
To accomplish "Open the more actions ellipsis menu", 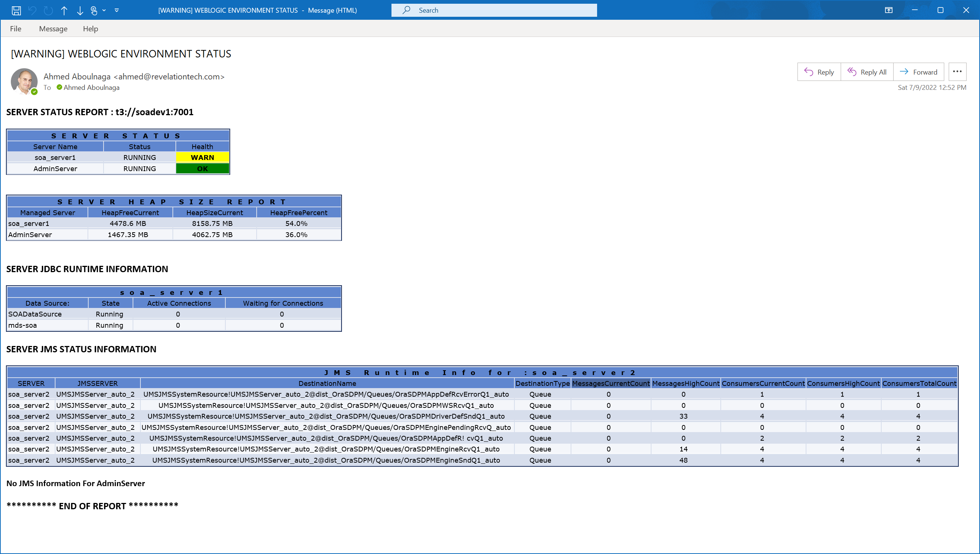I will pos(957,72).
